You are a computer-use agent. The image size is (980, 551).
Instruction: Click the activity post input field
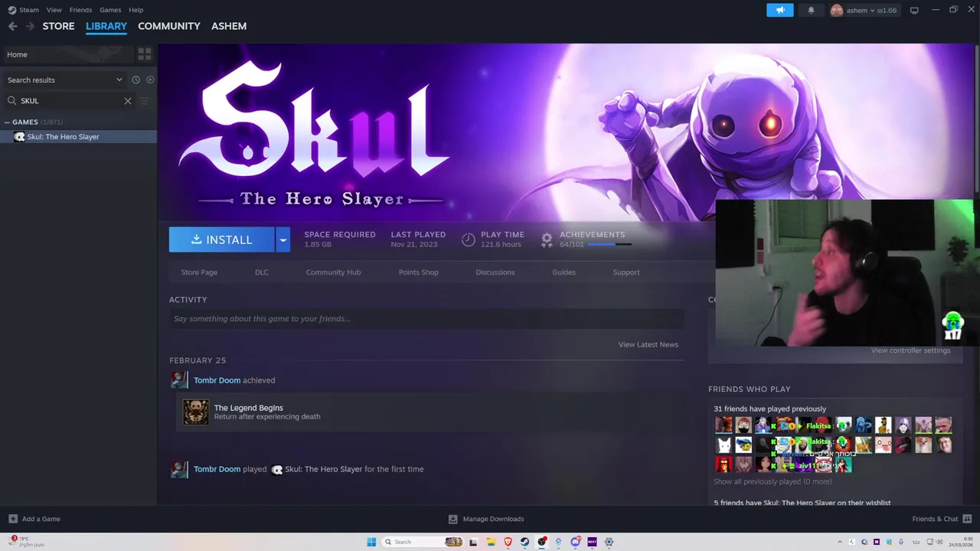(426, 319)
